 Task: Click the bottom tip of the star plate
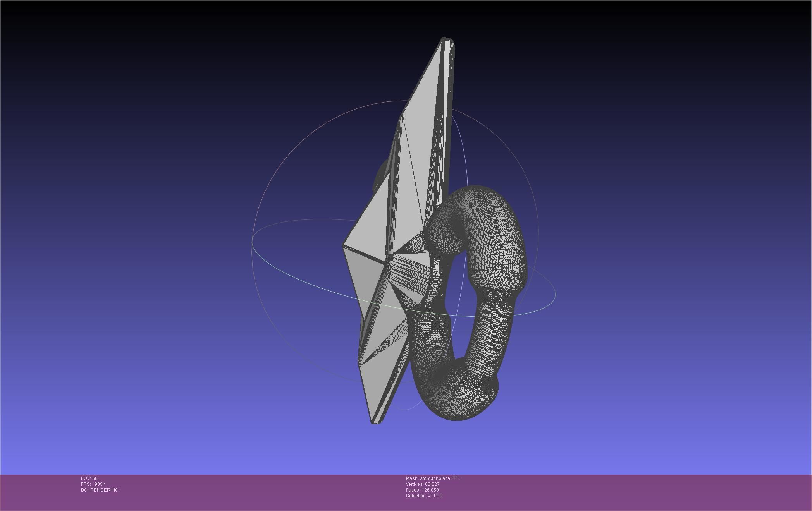pyautogui.click(x=375, y=422)
